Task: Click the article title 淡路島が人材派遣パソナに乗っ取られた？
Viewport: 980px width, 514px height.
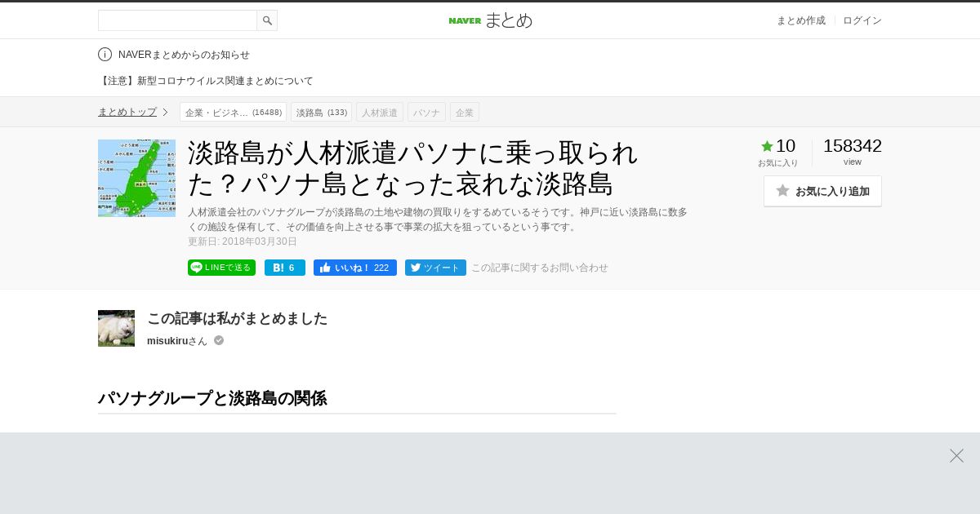Action: 413,168
